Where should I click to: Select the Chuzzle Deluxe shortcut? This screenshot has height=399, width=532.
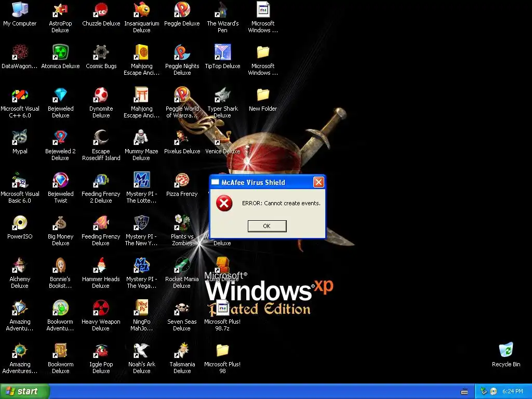point(101,10)
